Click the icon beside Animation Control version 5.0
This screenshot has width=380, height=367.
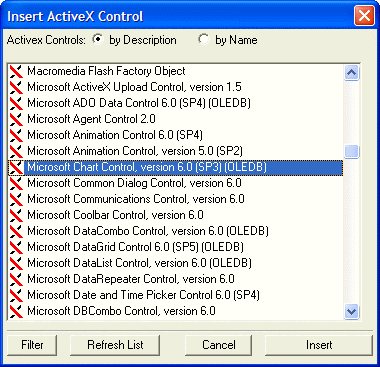click(16, 151)
